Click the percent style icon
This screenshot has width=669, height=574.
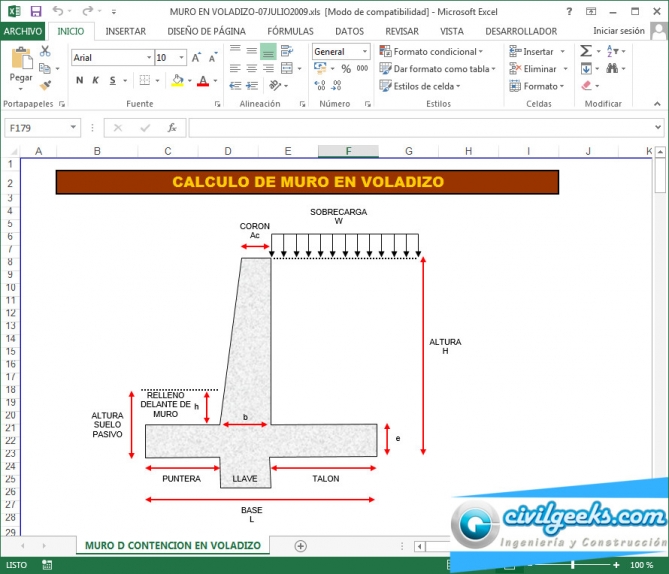[x=345, y=69]
